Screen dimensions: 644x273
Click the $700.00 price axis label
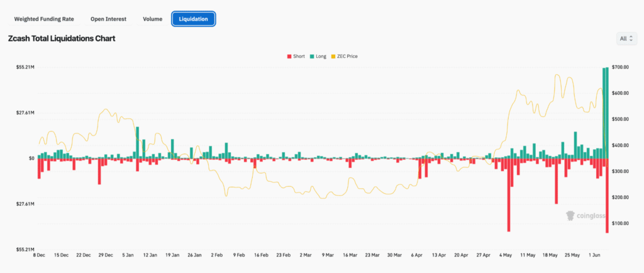(x=620, y=67)
